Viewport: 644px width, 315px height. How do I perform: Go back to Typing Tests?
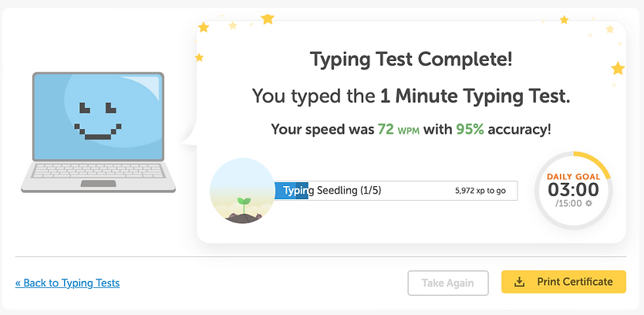pyautogui.click(x=67, y=283)
